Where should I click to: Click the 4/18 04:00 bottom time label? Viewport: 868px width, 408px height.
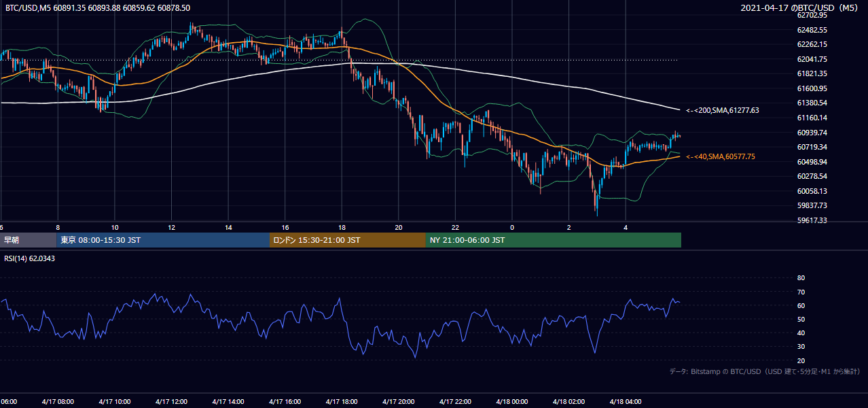(625, 402)
